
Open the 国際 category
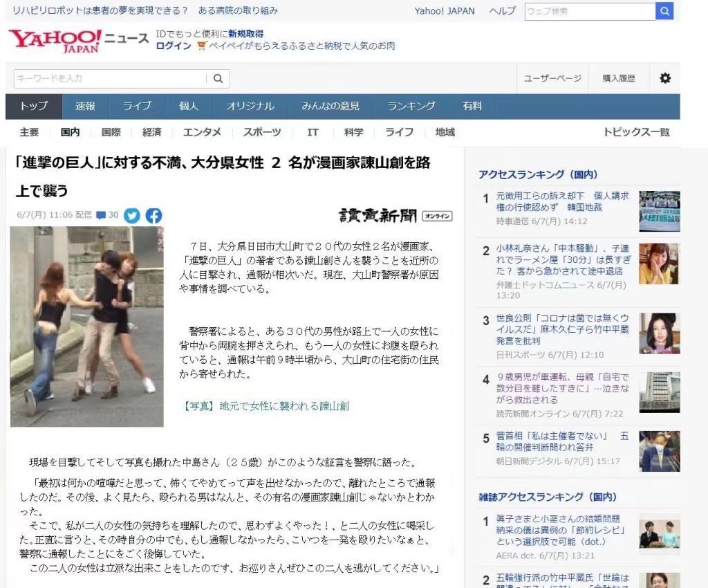(x=111, y=132)
